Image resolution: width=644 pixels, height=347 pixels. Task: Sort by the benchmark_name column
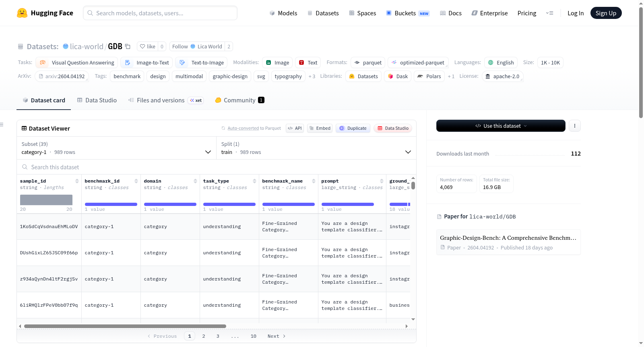(314, 181)
